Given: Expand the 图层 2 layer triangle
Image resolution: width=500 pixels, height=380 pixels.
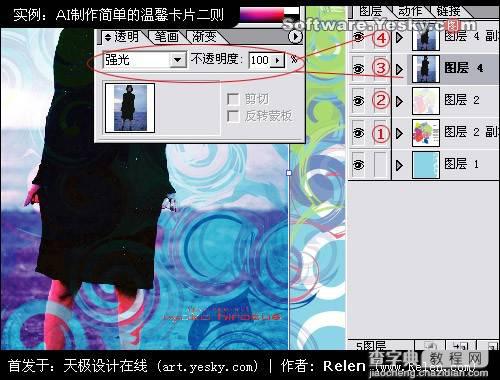Looking at the screenshot, I should (x=399, y=101).
